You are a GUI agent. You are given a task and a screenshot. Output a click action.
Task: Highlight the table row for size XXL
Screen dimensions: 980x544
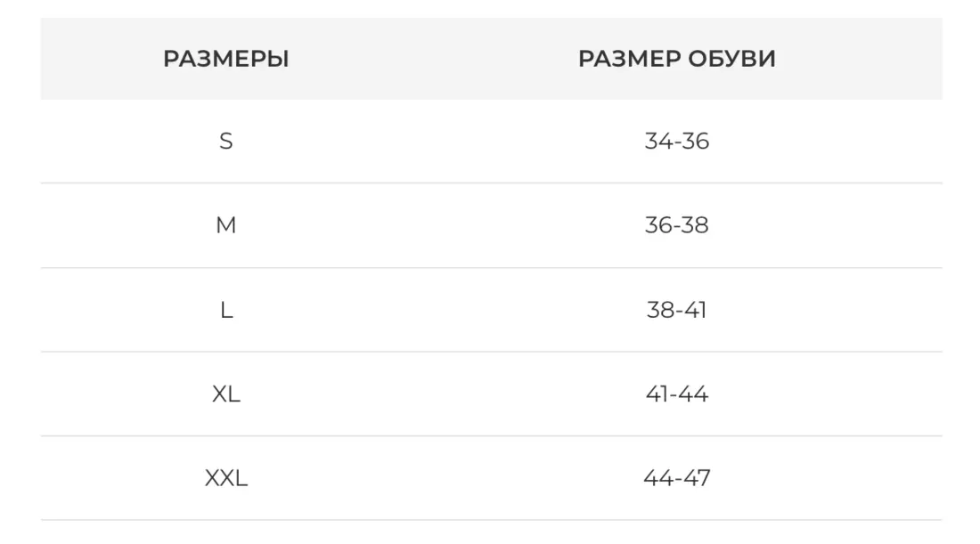[445, 478]
